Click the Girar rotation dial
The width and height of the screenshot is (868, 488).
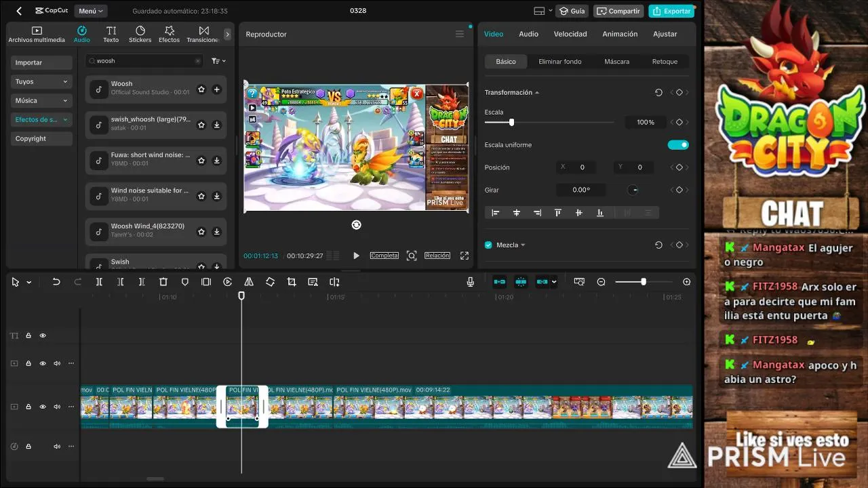pos(633,190)
